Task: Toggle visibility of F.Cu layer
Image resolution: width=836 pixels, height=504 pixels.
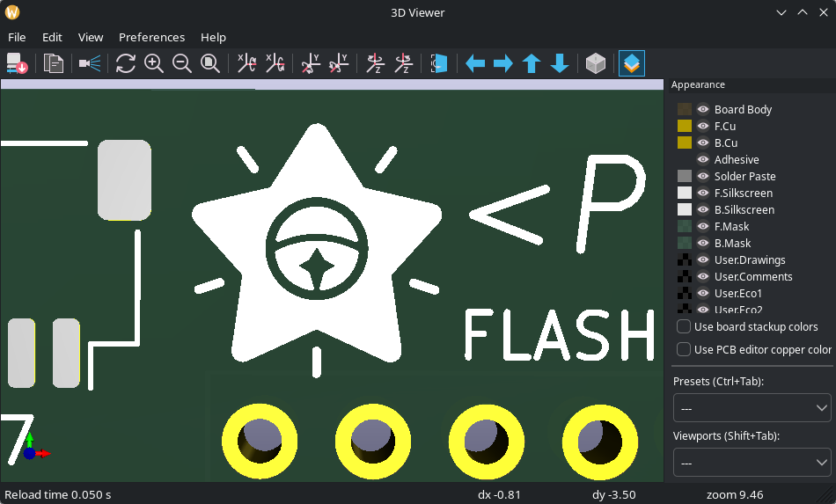Action: pos(703,126)
